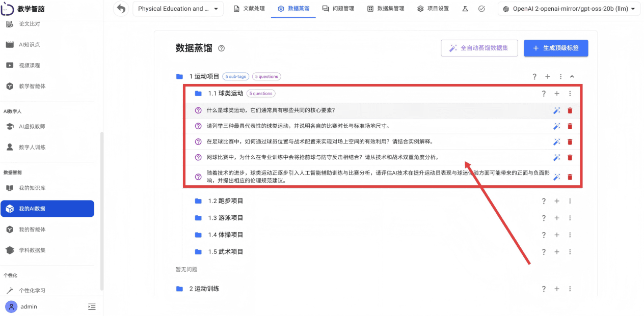The width and height of the screenshot is (644, 316).
Task: Open more options on 1.1 球类运动 row
Action: [x=570, y=94]
